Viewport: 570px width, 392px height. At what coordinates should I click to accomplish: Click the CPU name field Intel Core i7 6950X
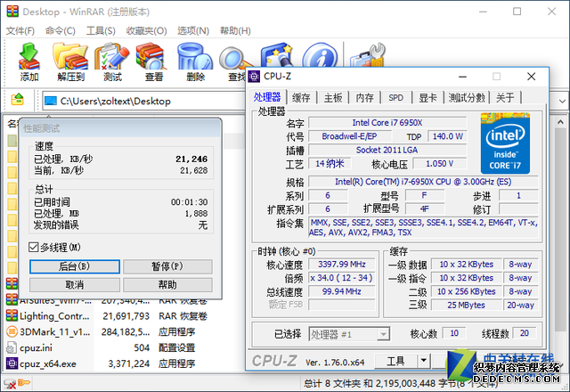coord(387,123)
